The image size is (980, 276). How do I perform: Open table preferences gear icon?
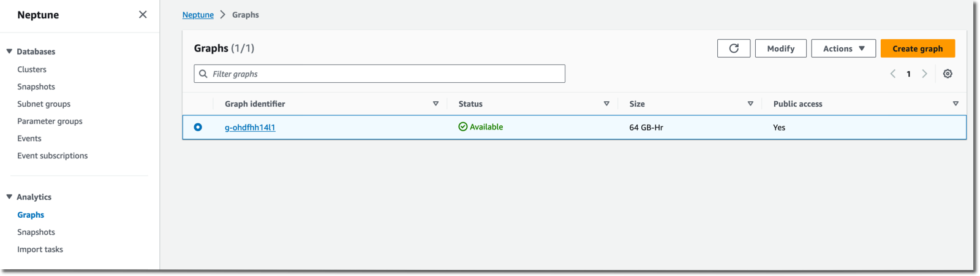point(948,74)
